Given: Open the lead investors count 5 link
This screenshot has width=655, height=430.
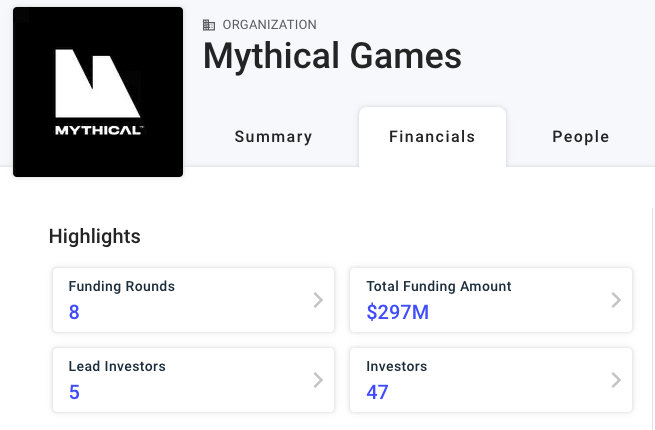Looking at the screenshot, I should [74, 392].
